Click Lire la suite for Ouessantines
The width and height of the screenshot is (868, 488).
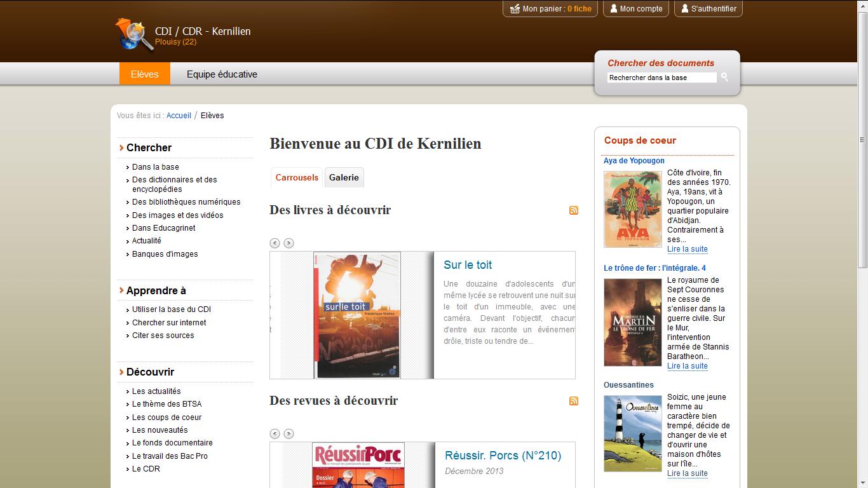click(x=688, y=473)
